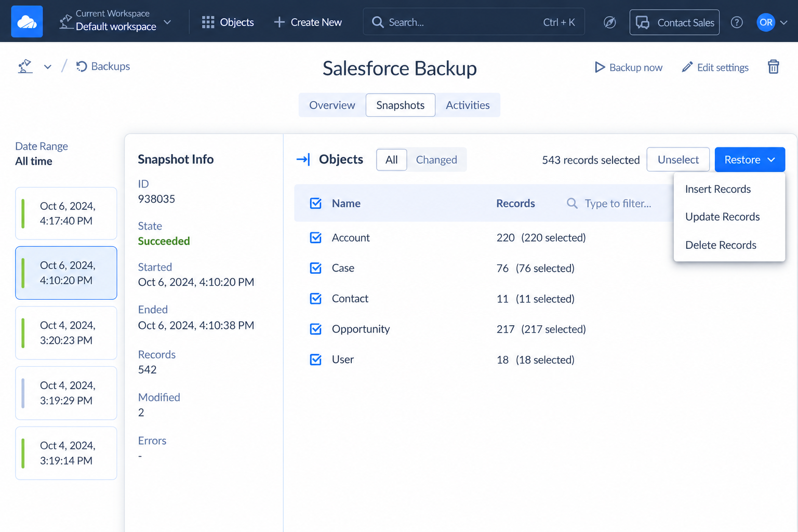
Task: Click the Contact Sales chat icon
Action: coord(643,22)
